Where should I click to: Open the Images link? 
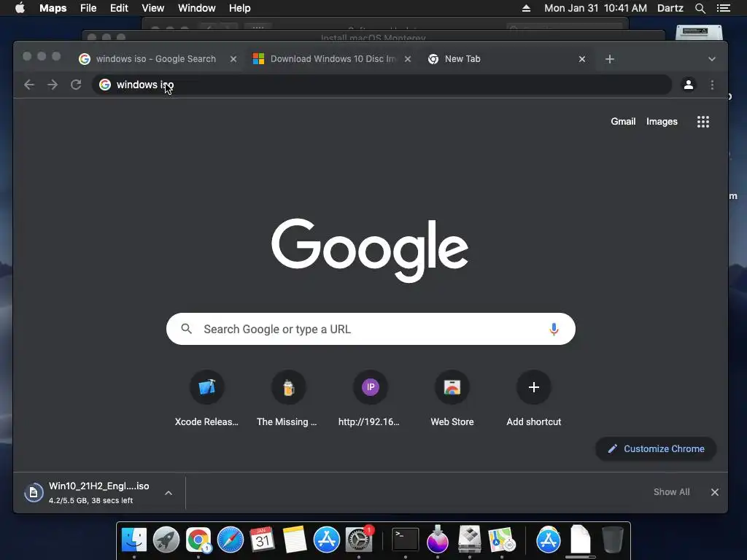[x=662, y=122]
